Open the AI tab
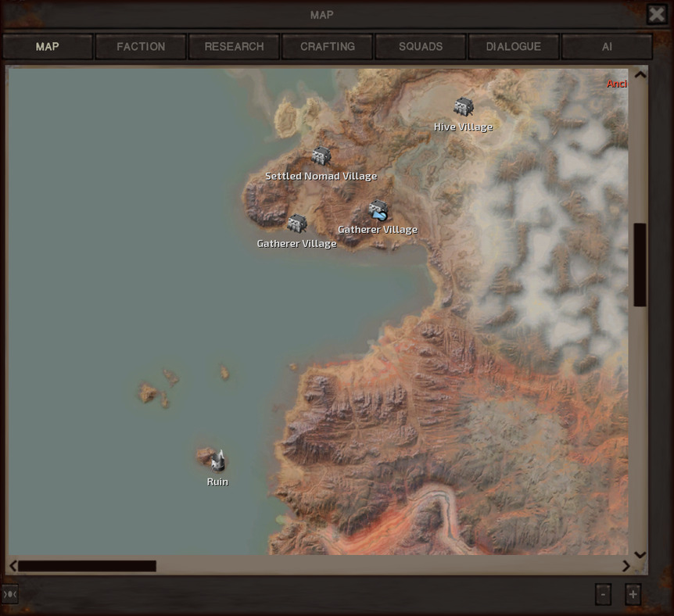 607,46
